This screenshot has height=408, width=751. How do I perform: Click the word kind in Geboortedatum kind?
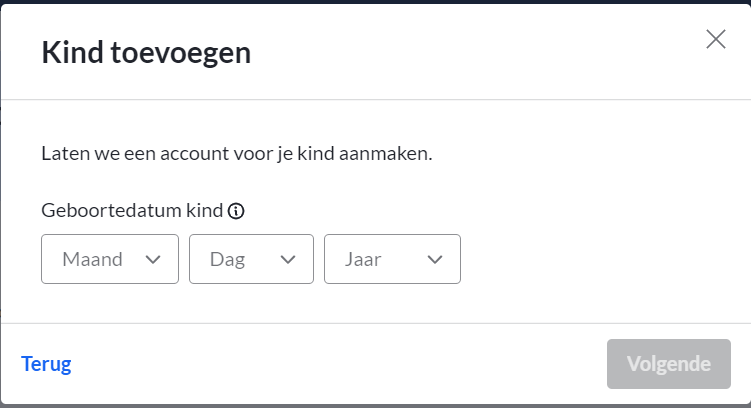(x=205, y=210)
